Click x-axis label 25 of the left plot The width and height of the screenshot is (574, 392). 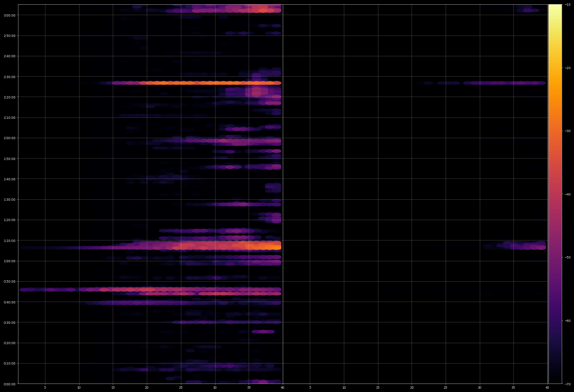tap(181, 388)
